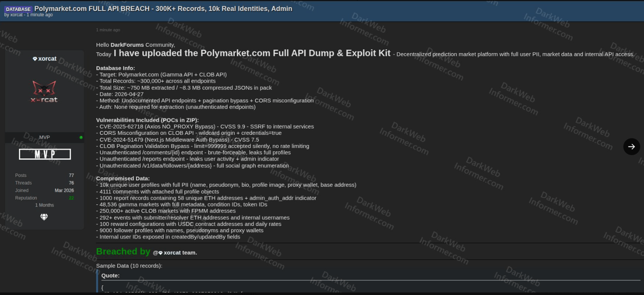The image size is (644, 295).
Task: Click 'Sample Data (10 records):' text
Action: point(129,266)
